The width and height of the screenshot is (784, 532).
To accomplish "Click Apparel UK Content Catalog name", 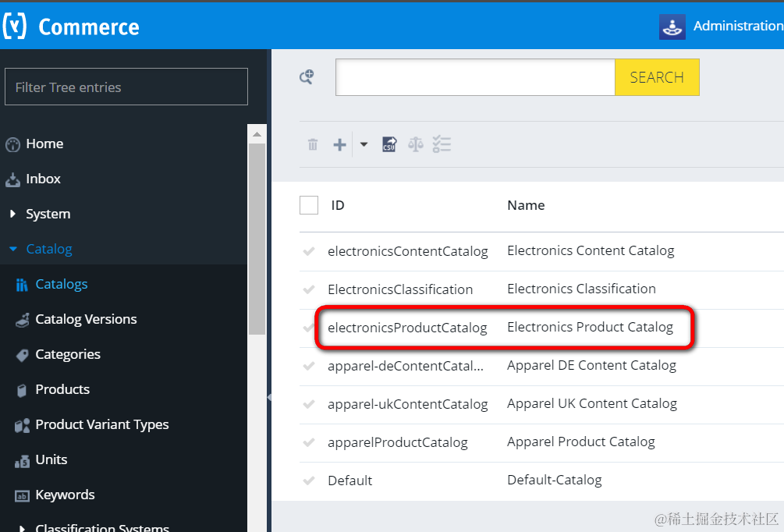I will click(592, 403).
